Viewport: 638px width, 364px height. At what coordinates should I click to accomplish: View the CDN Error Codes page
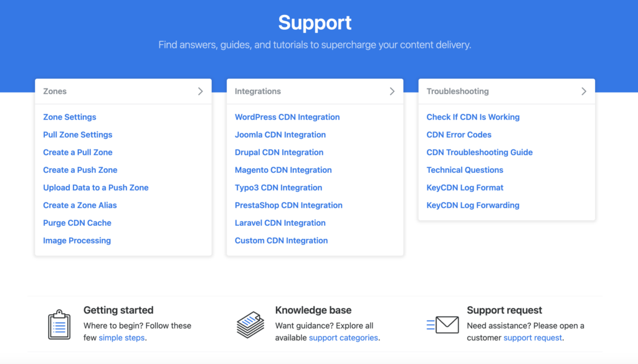pos(459,134)
